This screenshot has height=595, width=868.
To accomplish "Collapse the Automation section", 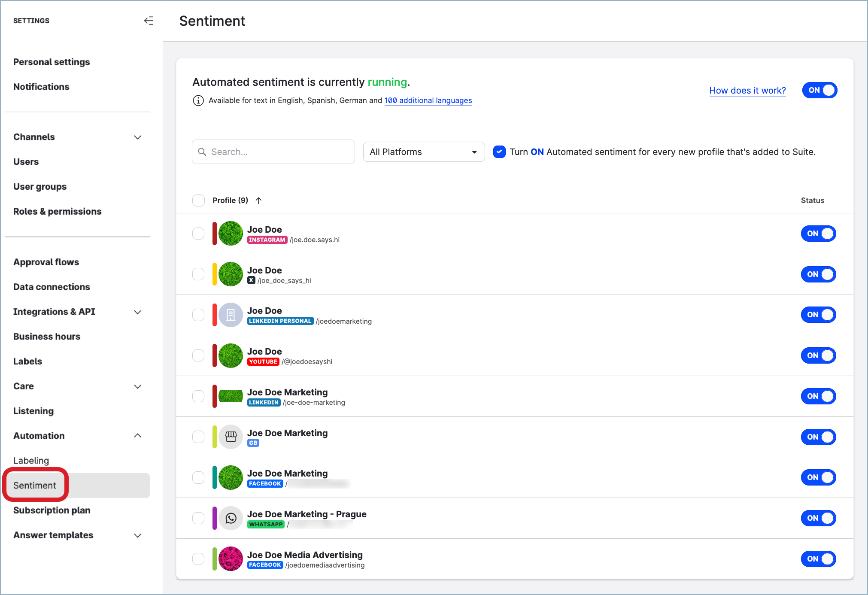I will 138,436.
